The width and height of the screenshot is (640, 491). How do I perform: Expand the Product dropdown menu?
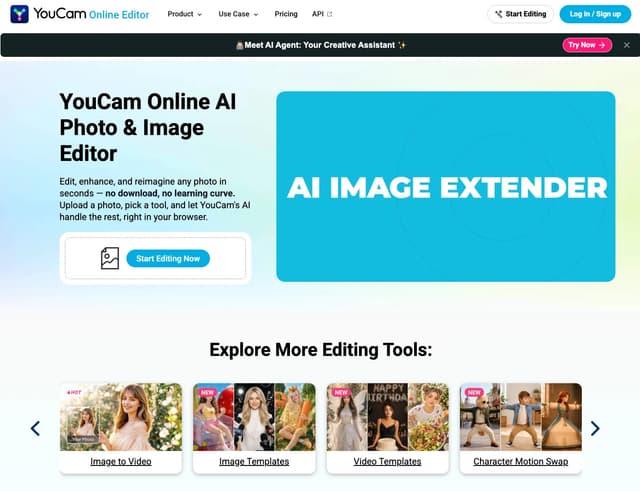coord(184,14)
